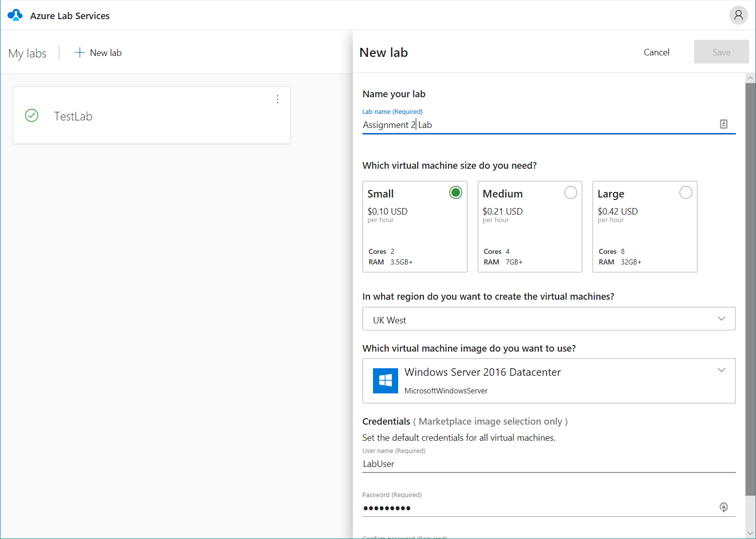Click the panel's vertical scrollbar thumb

tap(750, 290)
